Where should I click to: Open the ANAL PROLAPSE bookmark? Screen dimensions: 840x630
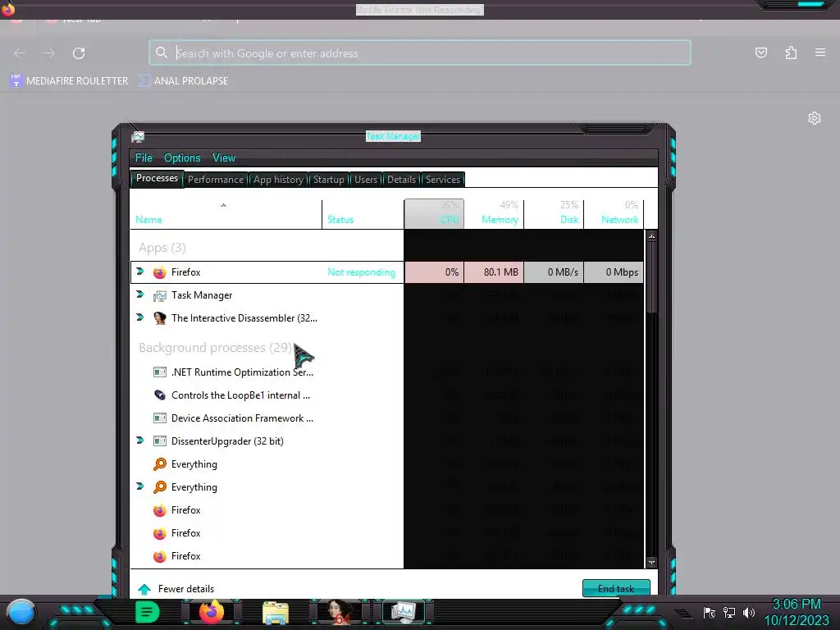click(x=183, y=81)
